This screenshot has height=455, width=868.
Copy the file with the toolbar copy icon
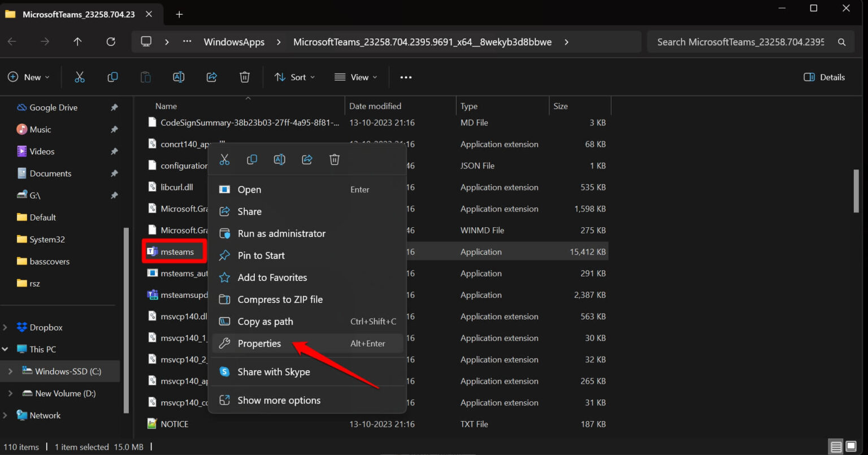tap(112, 77)
